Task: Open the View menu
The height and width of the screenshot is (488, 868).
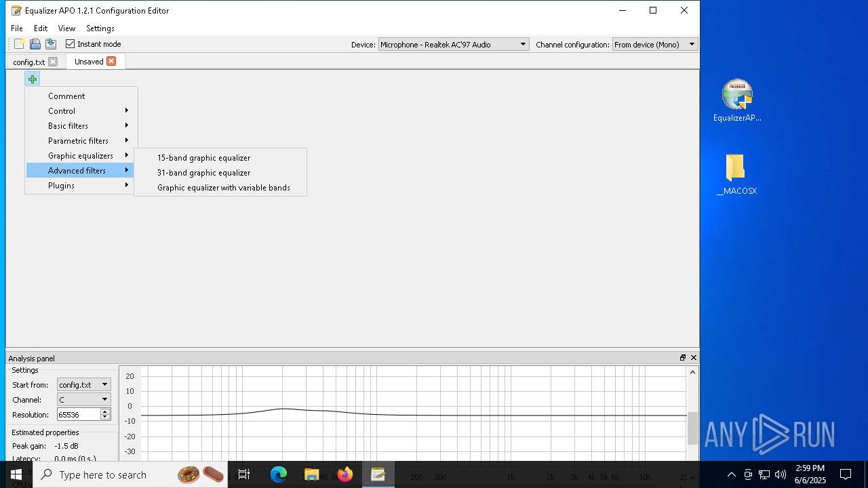Action: pyautogui.click(x=66, y=28)
